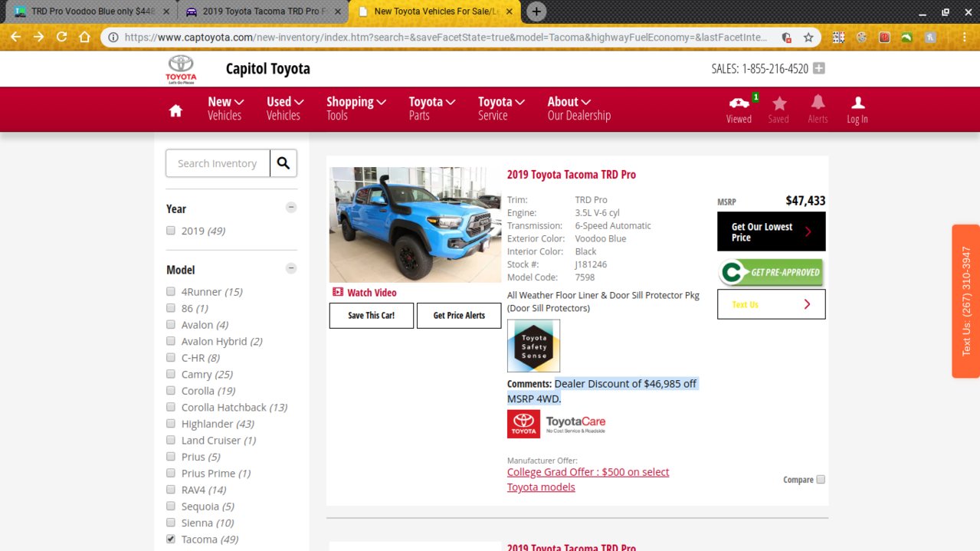Close the New Toyota Vehicles tab
Viewport: 980px width, 551px height.
[510, 11]
